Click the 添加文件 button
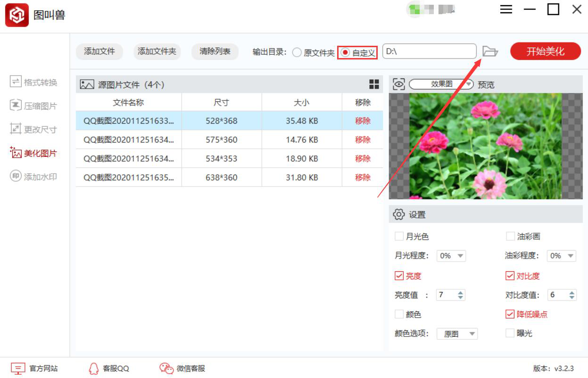588x378 pixels. (x=99, y=51)
